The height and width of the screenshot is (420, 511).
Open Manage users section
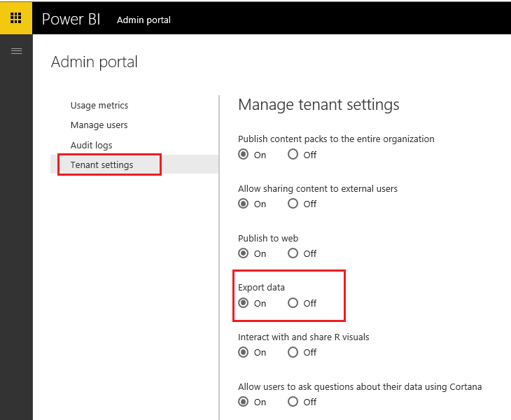[99, 125]
